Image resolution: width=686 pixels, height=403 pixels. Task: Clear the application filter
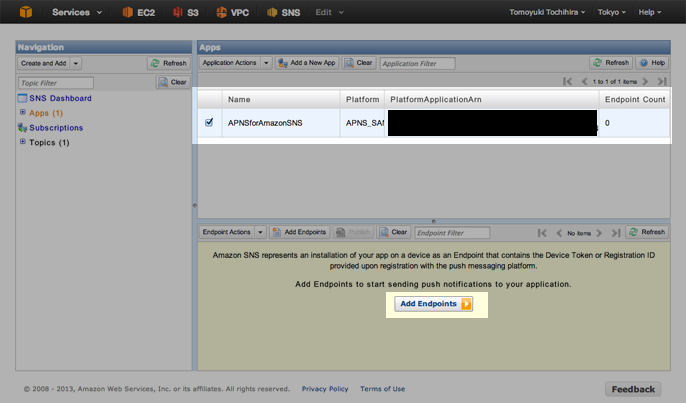(x=359, y=63)
